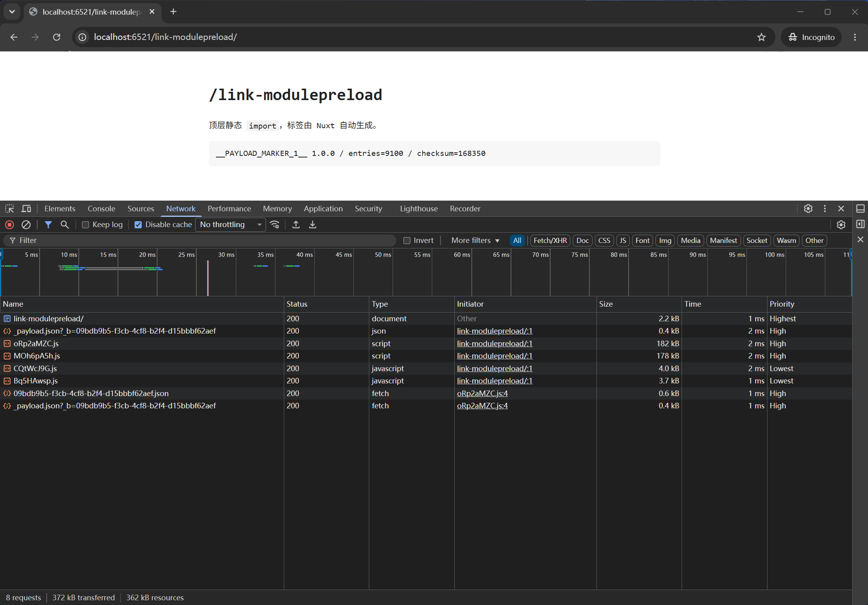The image size is (868, 605).
Task: Switch to the Elements tab
Action: (x=60, y=209)
